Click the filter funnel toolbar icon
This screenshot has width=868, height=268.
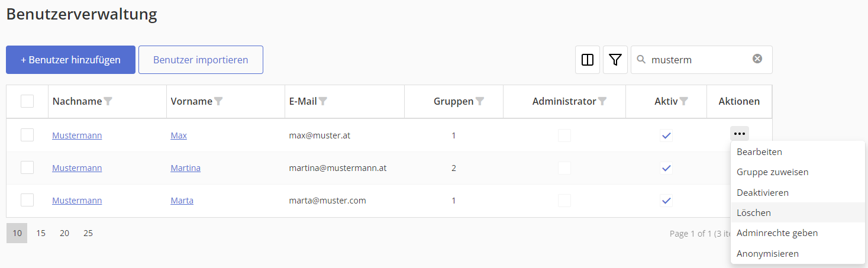click(615, 60)
